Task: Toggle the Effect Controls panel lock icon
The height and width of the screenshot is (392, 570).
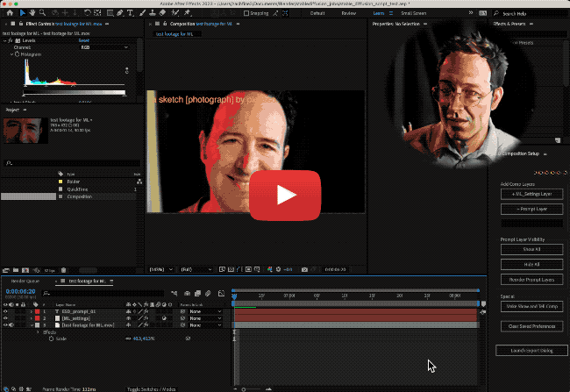Action: pyautogui.click(x=21, y=24)
